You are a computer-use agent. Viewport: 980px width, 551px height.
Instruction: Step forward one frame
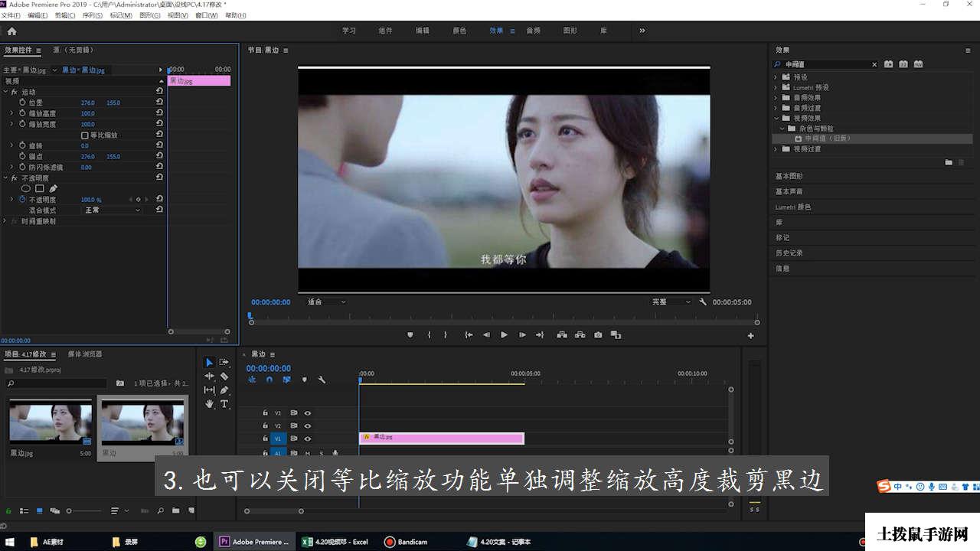click(x=522, y=335)
